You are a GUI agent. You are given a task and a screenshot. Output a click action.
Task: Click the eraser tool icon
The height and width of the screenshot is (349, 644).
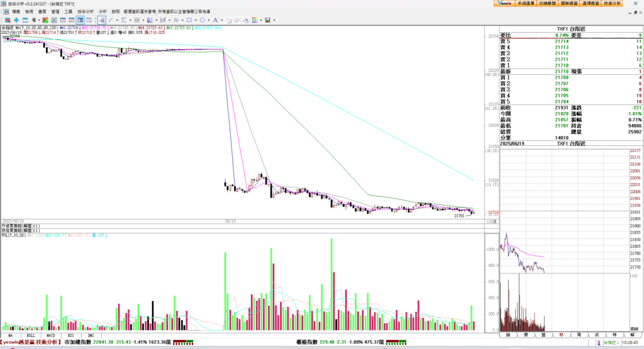pos(237,20)
